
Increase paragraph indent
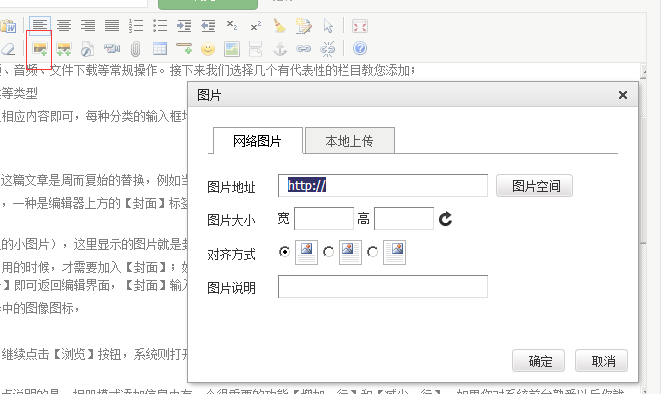184,26
